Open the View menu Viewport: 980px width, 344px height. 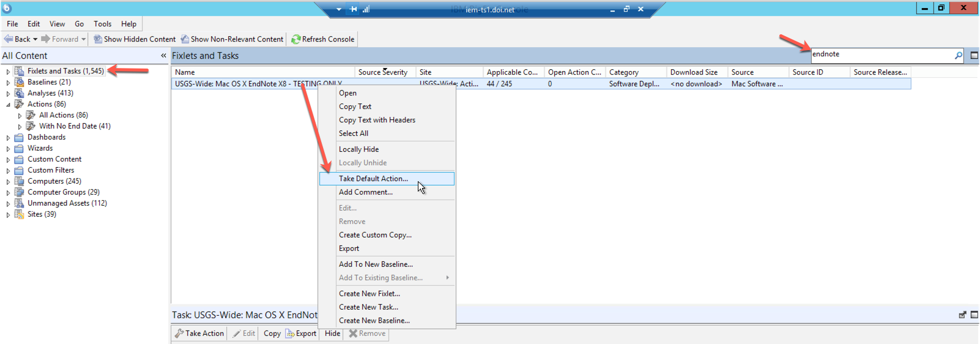[58, 24]
